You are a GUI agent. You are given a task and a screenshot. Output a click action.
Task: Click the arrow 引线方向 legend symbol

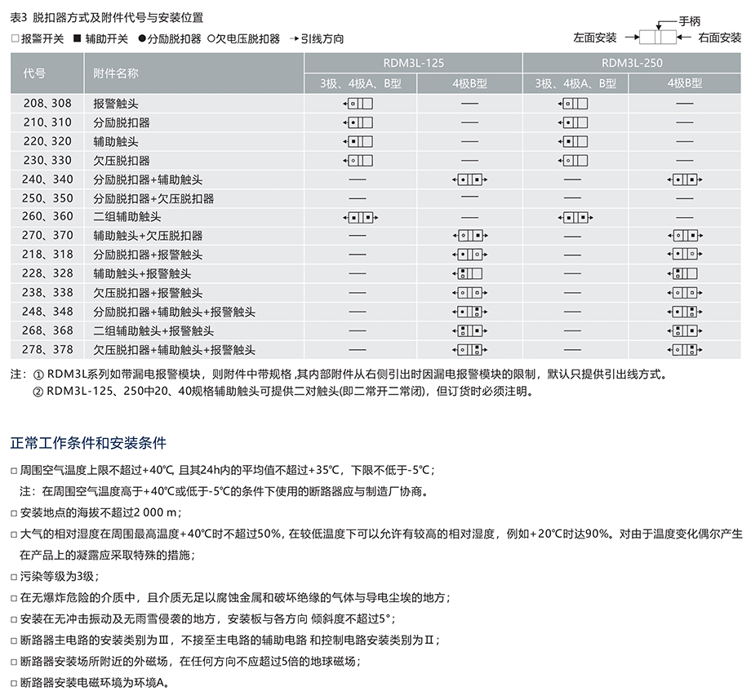(x=292, y=38)
